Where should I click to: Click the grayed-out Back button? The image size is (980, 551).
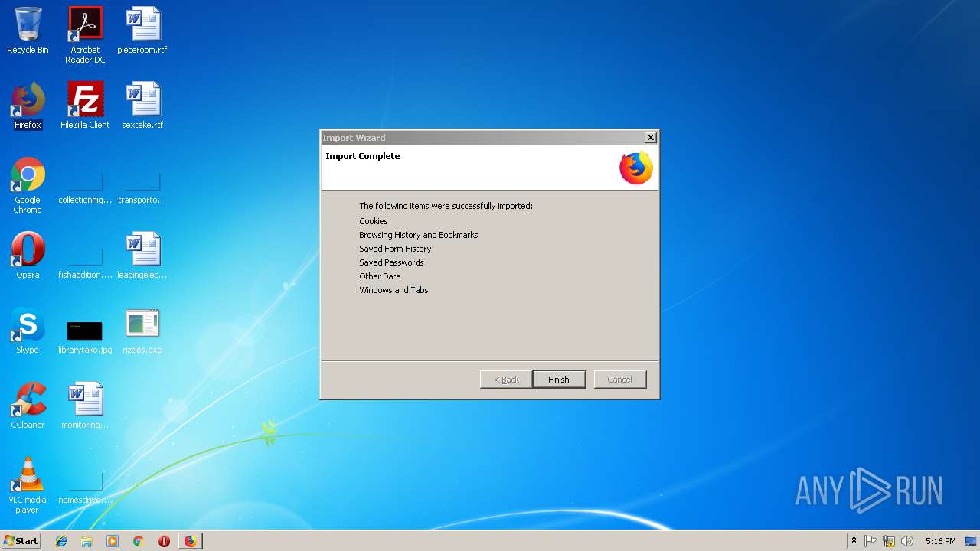coord(506,380)
